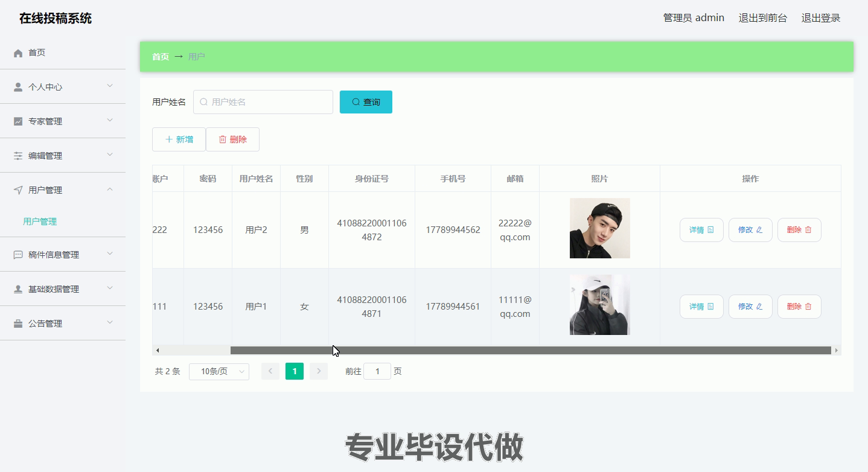This screenshot has width=868, height=472.
Task: Click the scrollbar right arrow
Action: click(x=836, y=350)
